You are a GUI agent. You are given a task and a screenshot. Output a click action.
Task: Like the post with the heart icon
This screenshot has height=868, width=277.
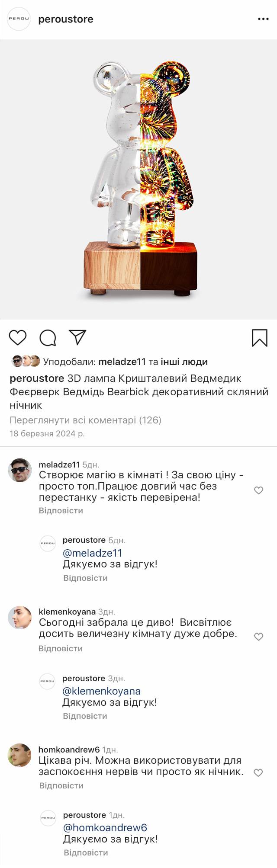click(x=18, y=337)
